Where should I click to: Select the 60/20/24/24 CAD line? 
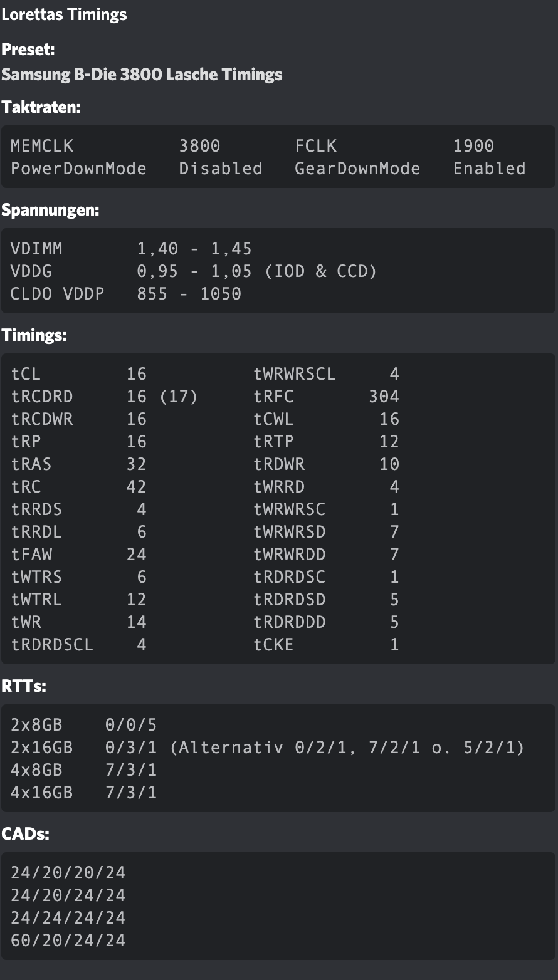click(68, 941)
